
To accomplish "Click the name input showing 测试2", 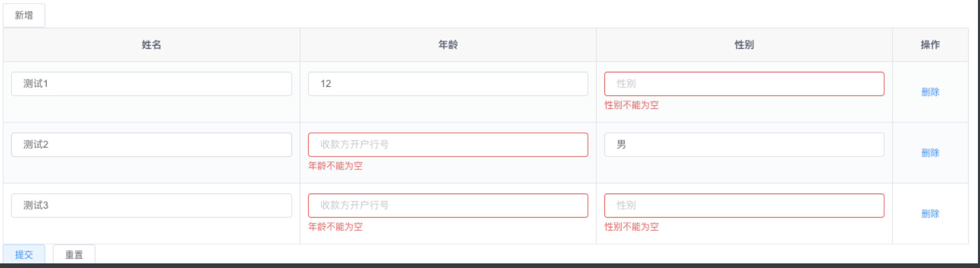I will pos(151,145).
